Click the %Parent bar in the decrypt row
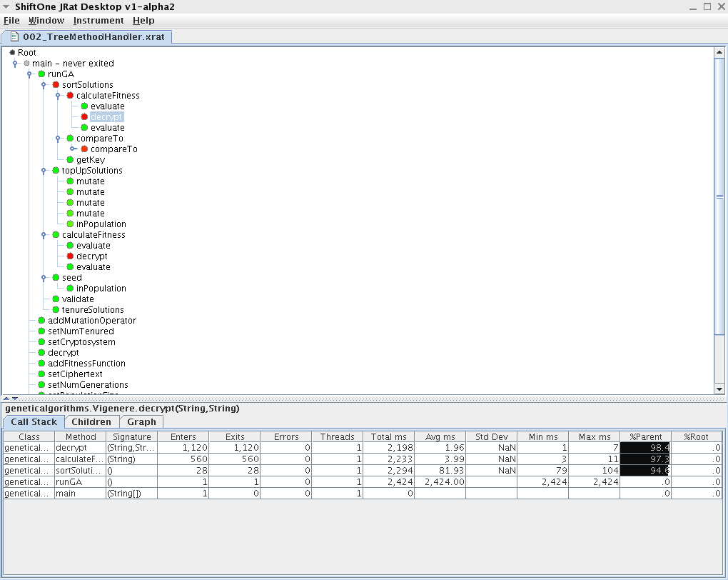Viewport: 728px width, 580px height. [x=645, y=448]
